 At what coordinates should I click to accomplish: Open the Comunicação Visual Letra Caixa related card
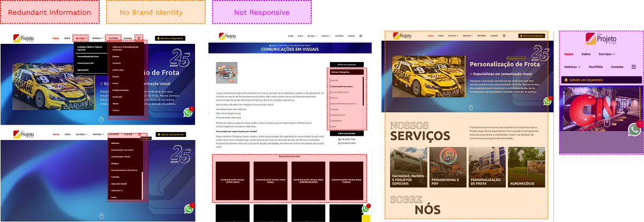(x=232, y=181)
